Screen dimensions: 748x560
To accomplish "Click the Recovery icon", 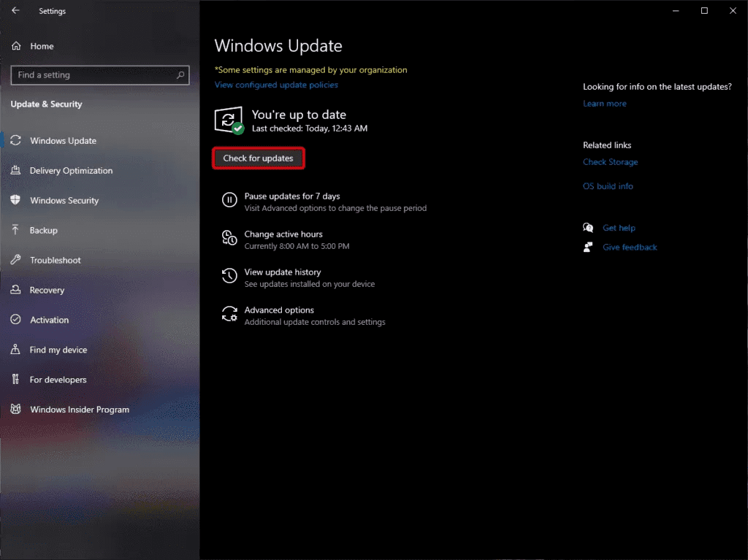I will coord(16,290).
